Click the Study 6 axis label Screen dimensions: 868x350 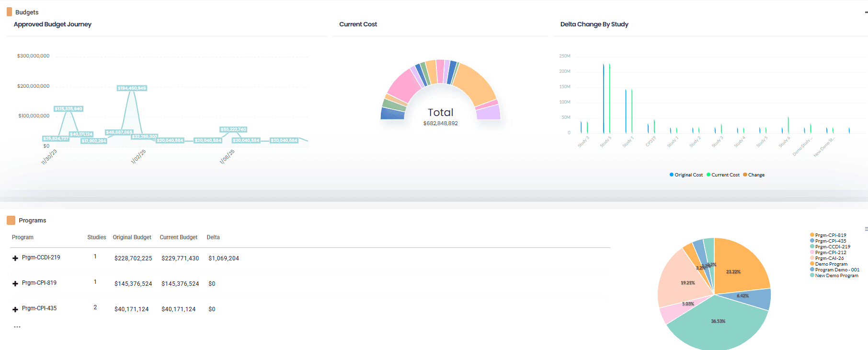tap(784, 142)
